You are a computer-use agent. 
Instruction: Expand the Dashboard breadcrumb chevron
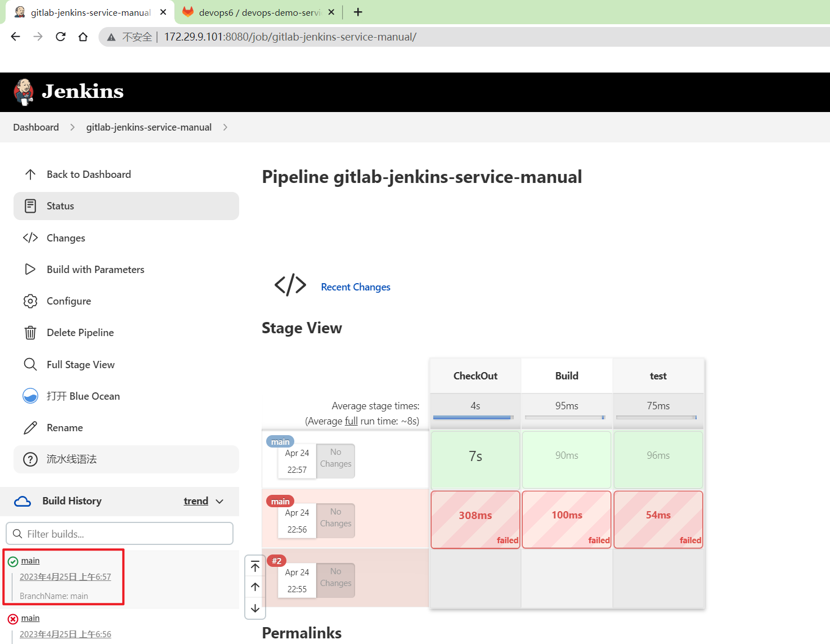coord(73,127)
